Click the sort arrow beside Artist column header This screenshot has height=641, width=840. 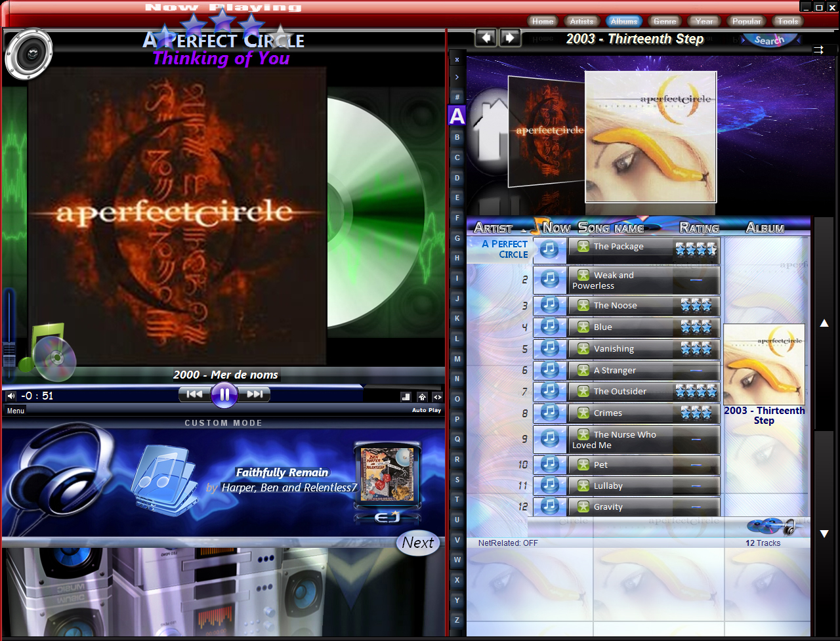click(x=523, y=231)
